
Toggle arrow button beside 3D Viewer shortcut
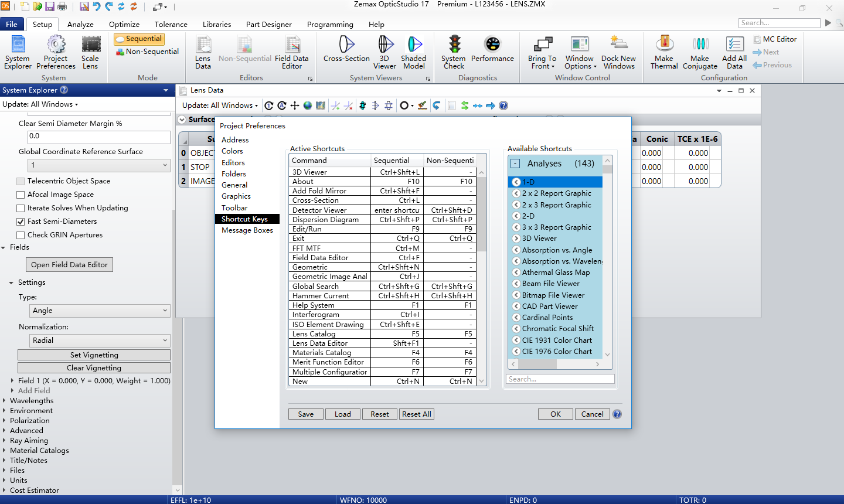(516, 239)
